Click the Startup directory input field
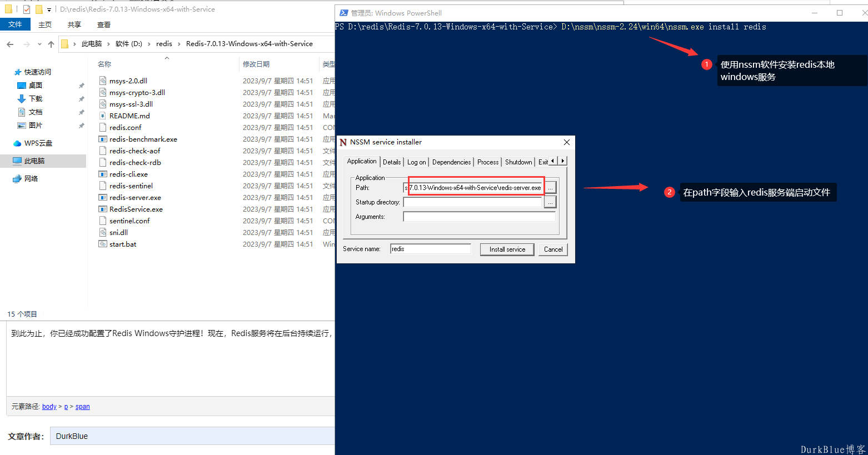This screenshot has height=455, width=868. 473,202
